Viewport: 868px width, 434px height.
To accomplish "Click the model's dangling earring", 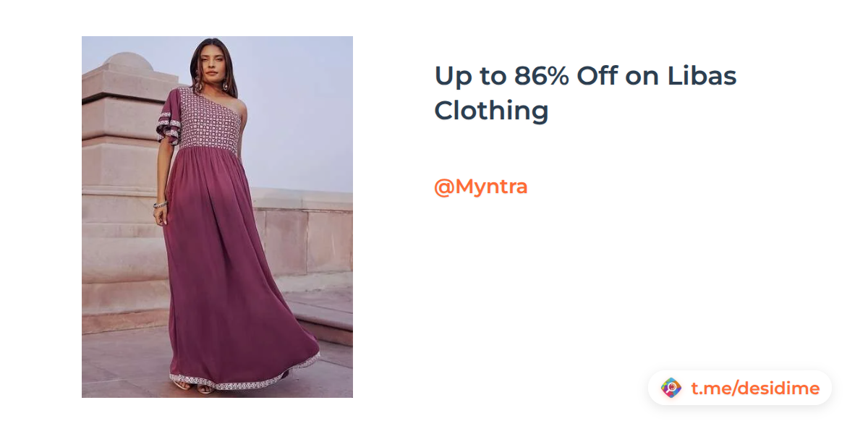I will (226, 85).
